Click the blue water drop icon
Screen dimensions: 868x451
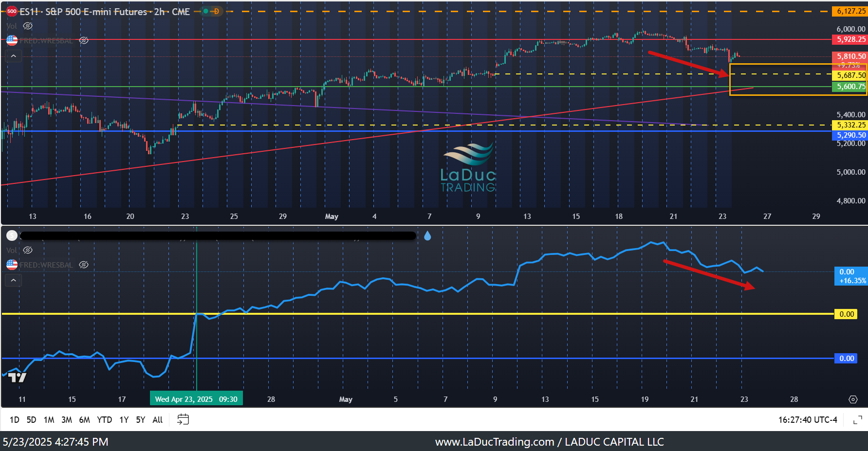427,236
